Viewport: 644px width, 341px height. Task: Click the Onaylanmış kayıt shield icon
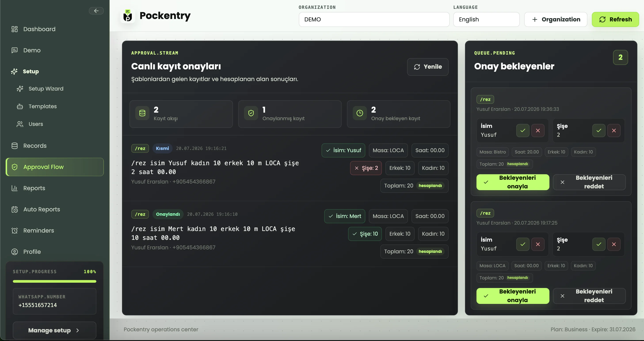tap(251, 114)
